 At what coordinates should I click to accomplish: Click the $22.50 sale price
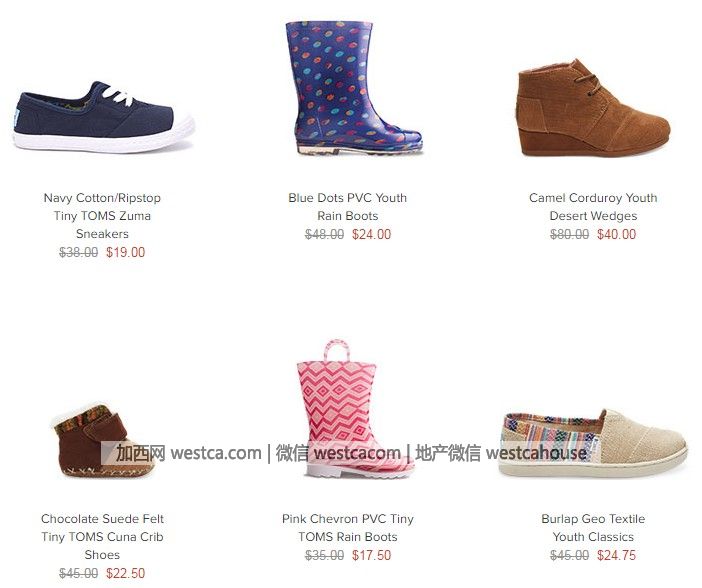(x=125, y=574)
